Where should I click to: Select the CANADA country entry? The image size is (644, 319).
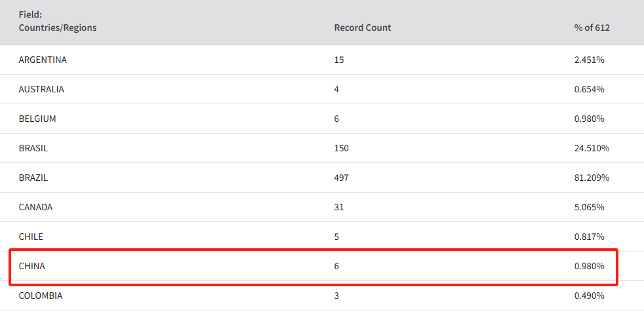point(35,208)
